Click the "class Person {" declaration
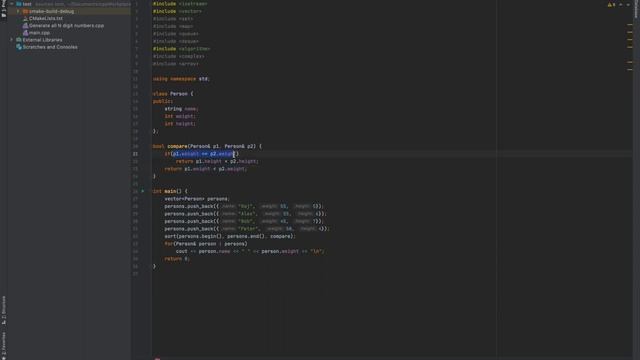 coord(173,94)
